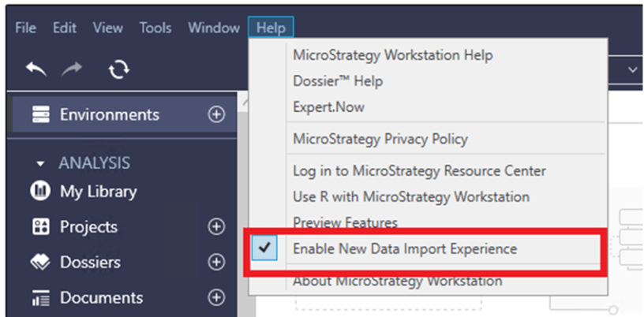Click the refresh icon in toolbar
This screenshot has height=317, width=644.
[119, 69]
